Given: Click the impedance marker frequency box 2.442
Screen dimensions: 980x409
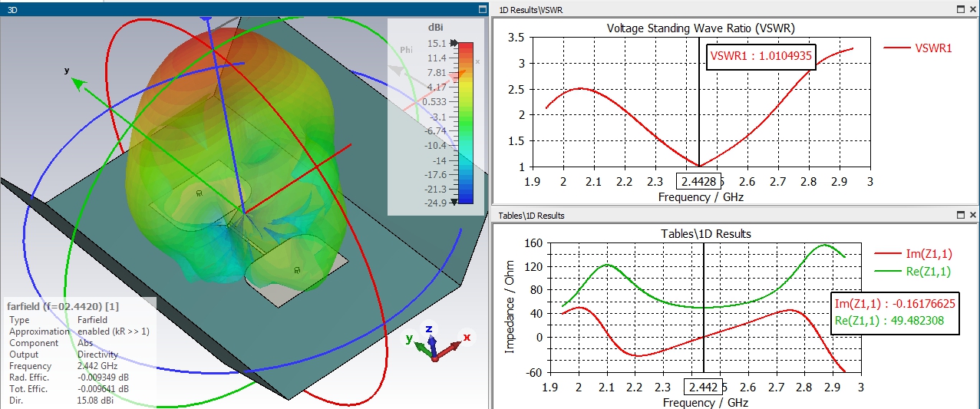Looking at the screenshot, I should [x=702, y=388].
